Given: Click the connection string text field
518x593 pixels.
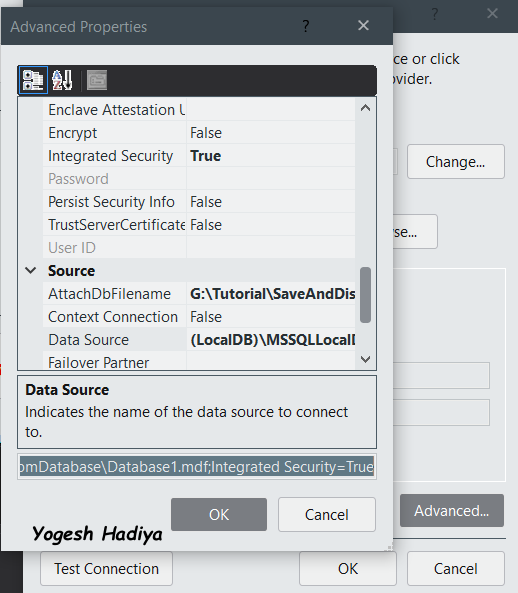Looking at the screenshot, I should (x=197, y=467).
